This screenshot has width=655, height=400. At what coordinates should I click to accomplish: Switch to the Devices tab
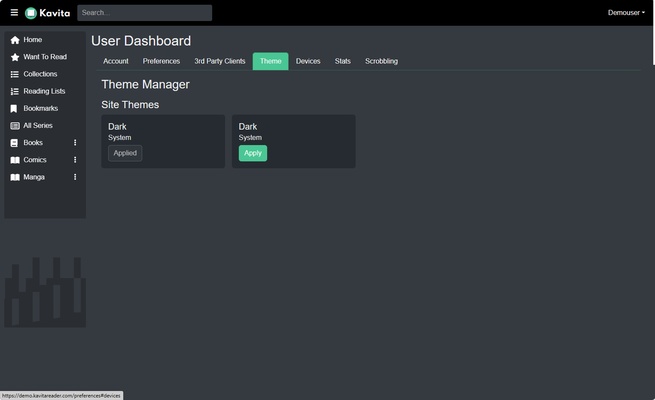pos(308,61)
